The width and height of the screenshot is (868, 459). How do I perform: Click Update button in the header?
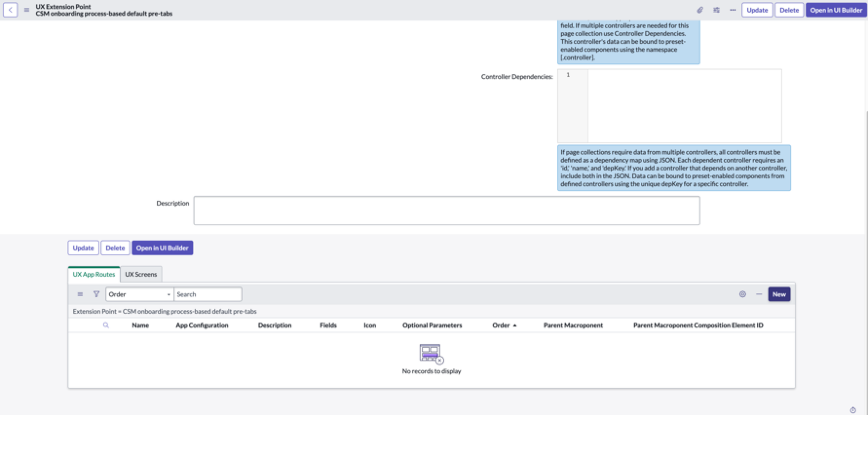[757, 10]
